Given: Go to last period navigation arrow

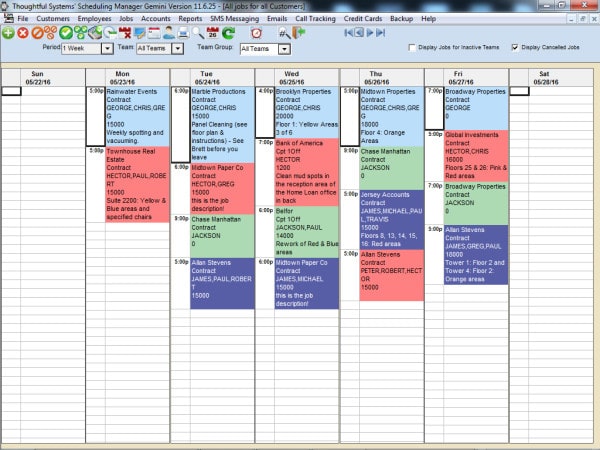Looking at the screenshot, I should (x=380, y=33).
